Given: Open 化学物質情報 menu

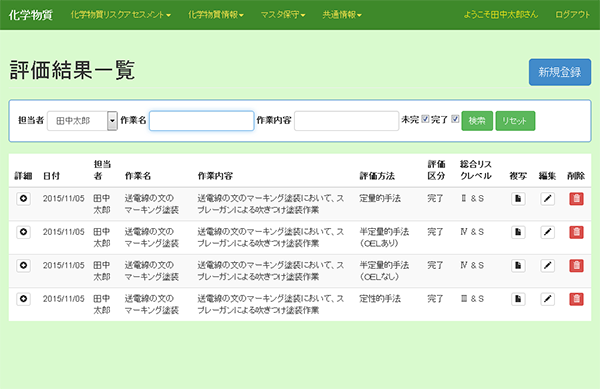Looking at the screenshot, I should pos(215,15).
